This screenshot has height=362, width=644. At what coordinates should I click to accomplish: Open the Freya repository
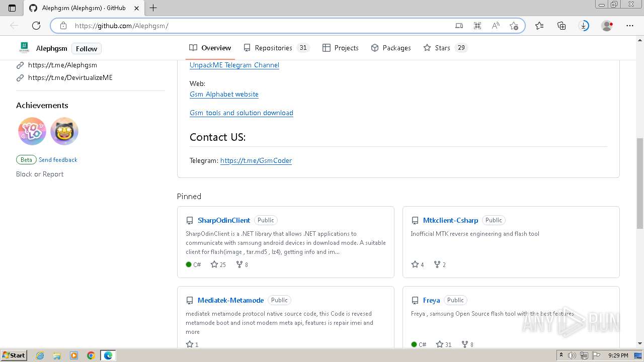(431, 300)
